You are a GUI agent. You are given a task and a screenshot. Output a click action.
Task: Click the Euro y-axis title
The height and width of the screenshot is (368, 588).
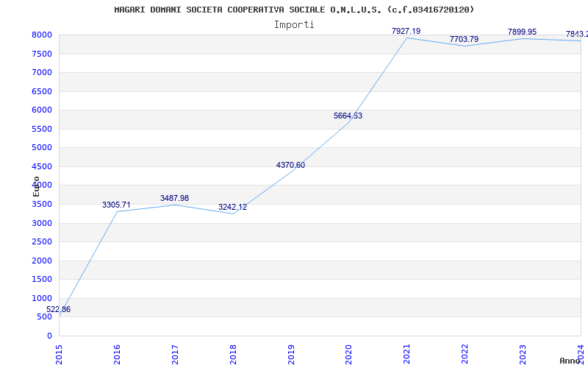[x=36, y=187]
